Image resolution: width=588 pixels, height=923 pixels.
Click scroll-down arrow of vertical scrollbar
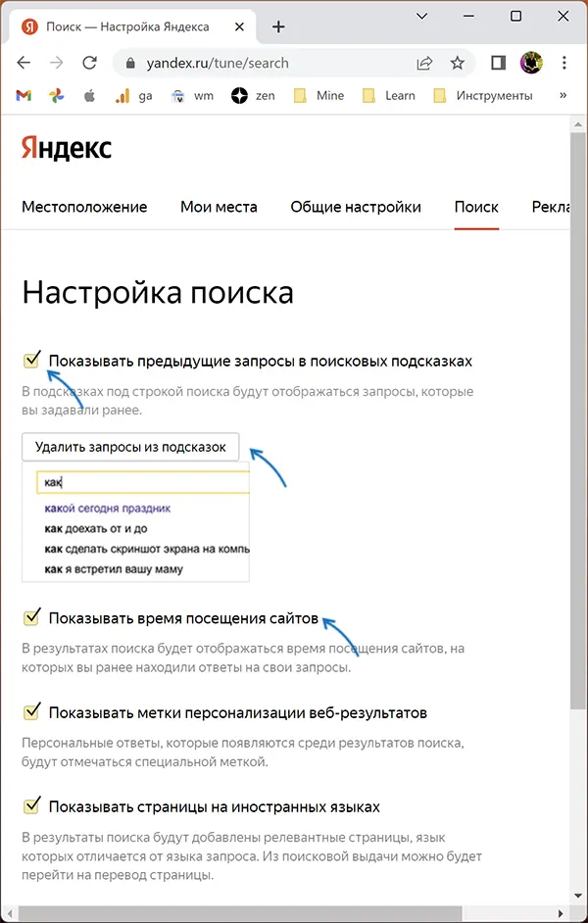pos(578,896)
